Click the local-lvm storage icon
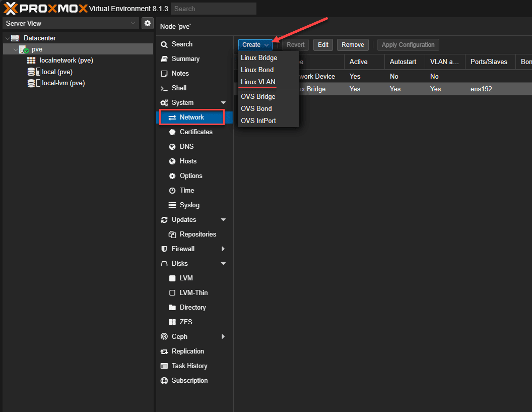Viewport: 532px width, 412px height. [34, 83]
